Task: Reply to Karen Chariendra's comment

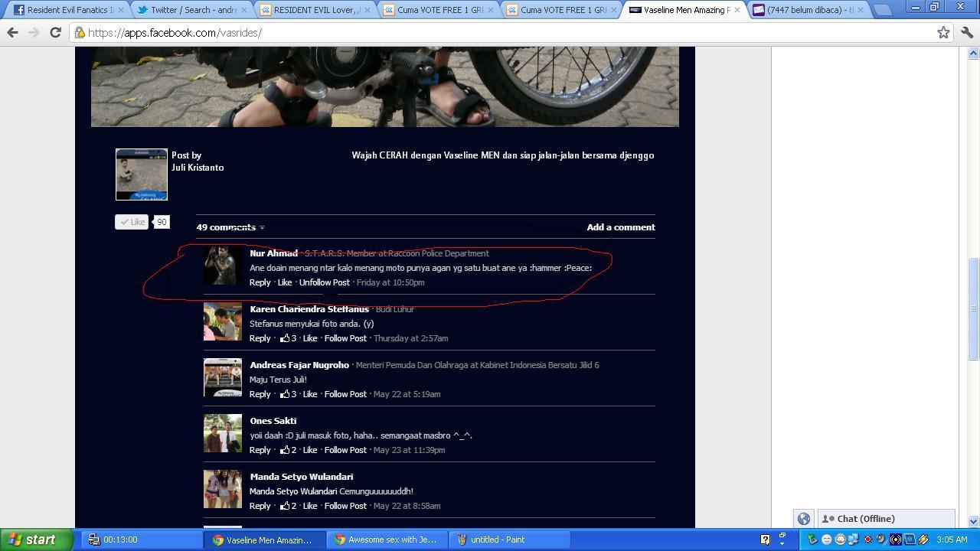Action: point(260,338)
